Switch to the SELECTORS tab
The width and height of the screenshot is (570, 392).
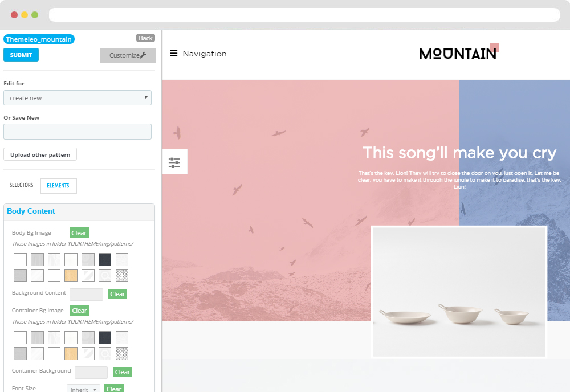(21, 185)
